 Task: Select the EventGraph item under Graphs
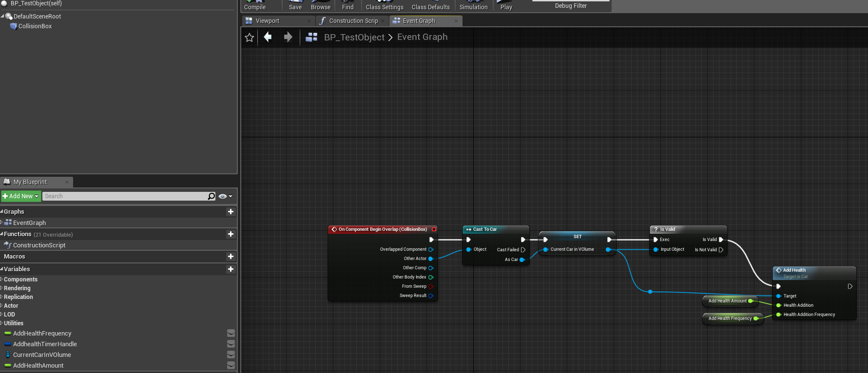[x=29, y=223]
